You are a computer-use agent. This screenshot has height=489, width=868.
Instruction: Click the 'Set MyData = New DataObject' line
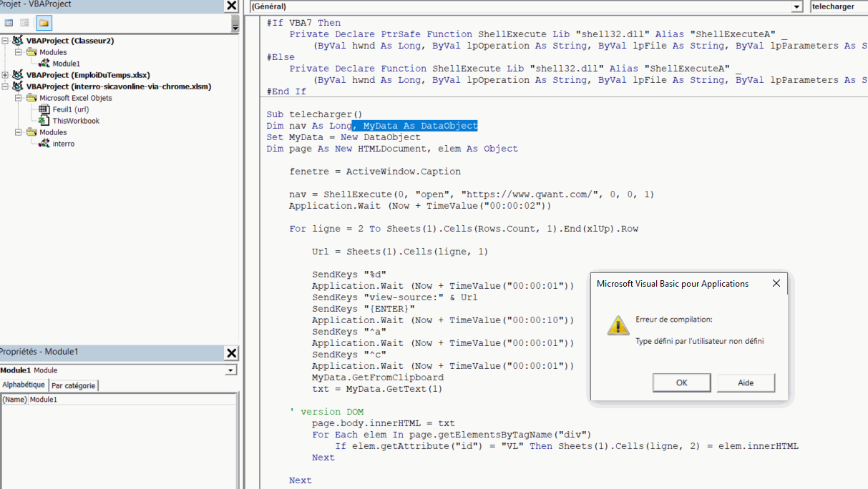[x=343, y=137]
